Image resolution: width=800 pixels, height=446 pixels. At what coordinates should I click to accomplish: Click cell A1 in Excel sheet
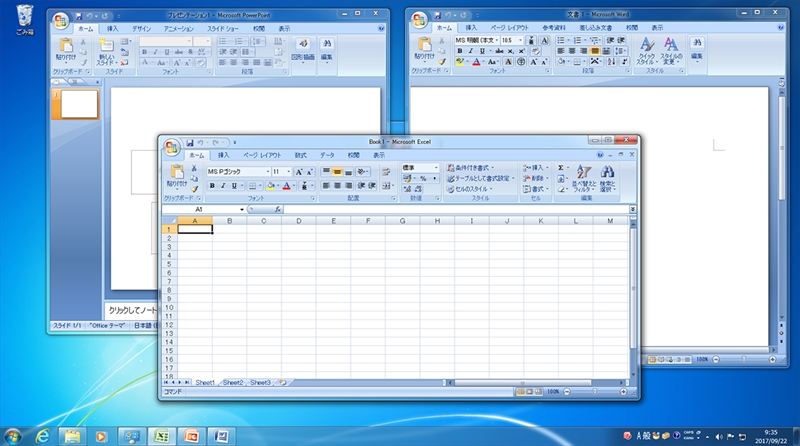pyautogui.click(x=195, y=230)
